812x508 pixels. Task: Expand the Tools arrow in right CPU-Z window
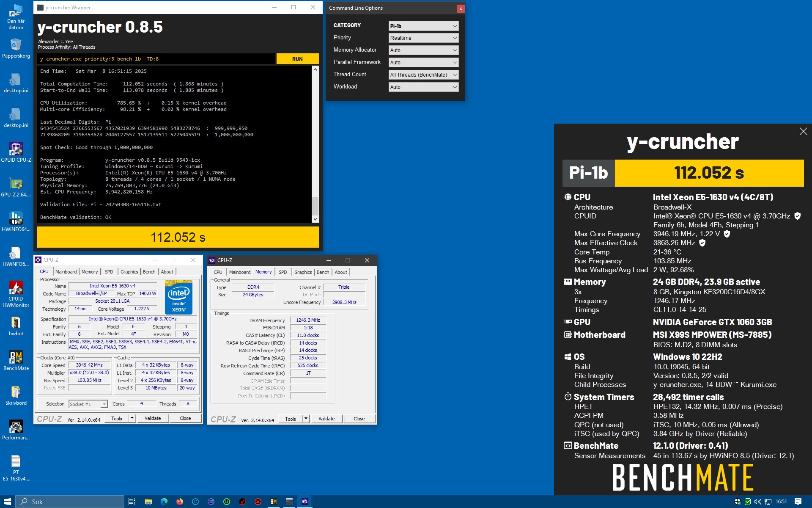(306, 419)
